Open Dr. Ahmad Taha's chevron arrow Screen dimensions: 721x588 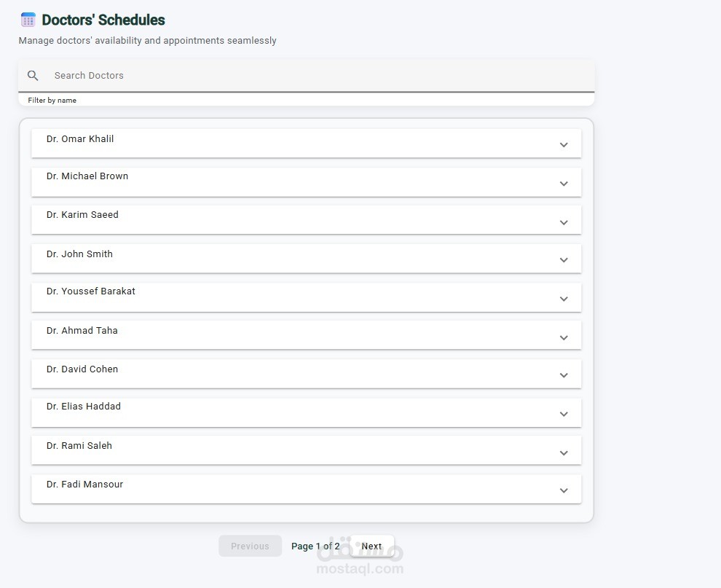[564, 338]
